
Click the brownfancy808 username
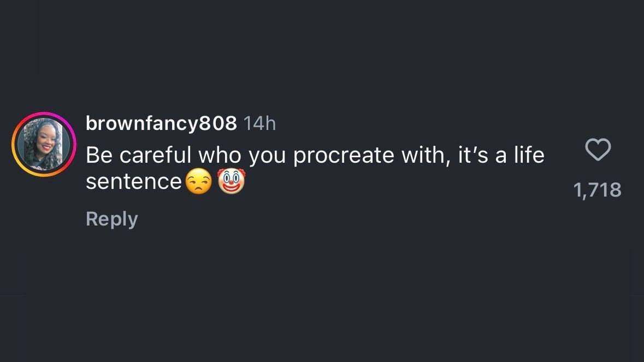pos(161,124)
